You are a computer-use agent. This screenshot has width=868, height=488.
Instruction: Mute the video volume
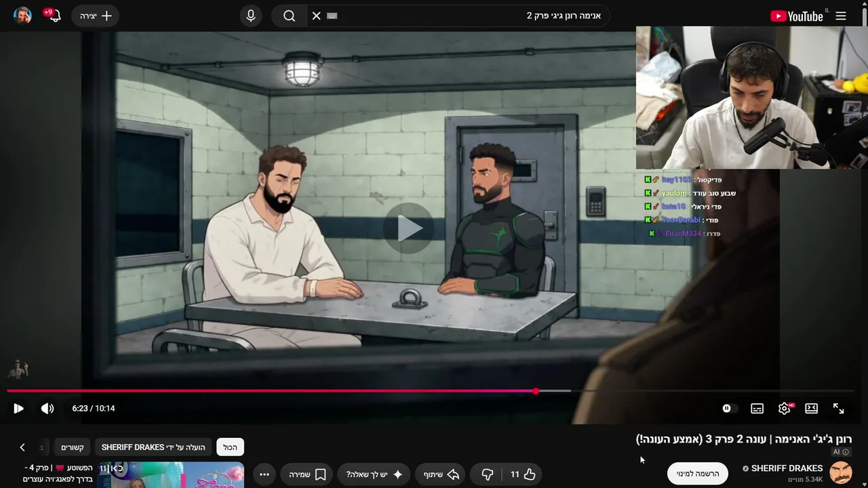pos(47,408)
